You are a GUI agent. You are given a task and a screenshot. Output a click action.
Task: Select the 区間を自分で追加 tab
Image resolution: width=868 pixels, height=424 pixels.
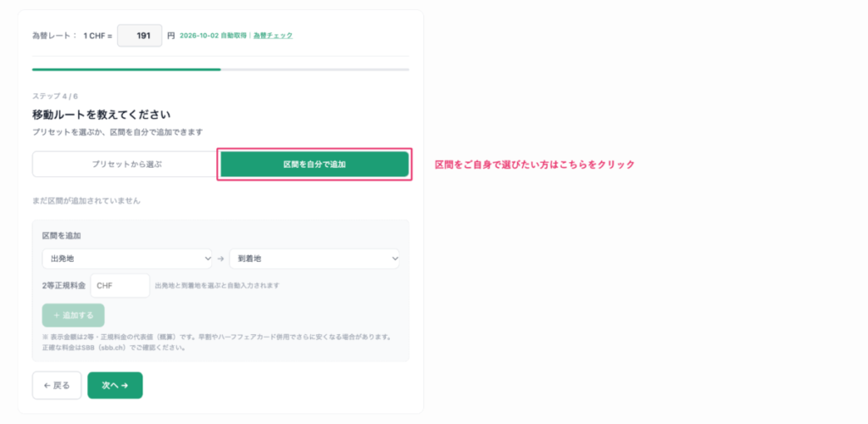[314, 165]
